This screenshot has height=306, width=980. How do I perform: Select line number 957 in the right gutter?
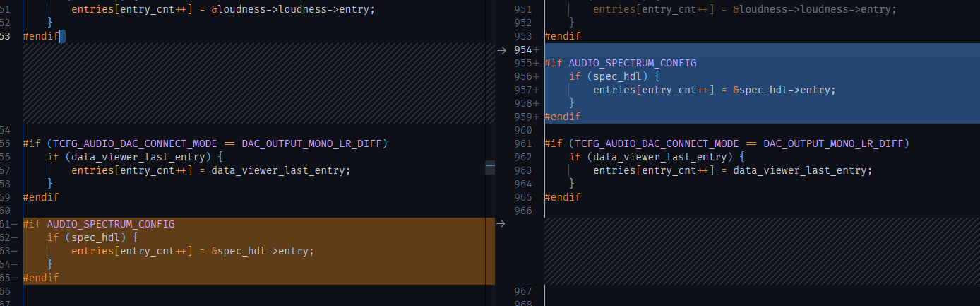click(523, 90)
